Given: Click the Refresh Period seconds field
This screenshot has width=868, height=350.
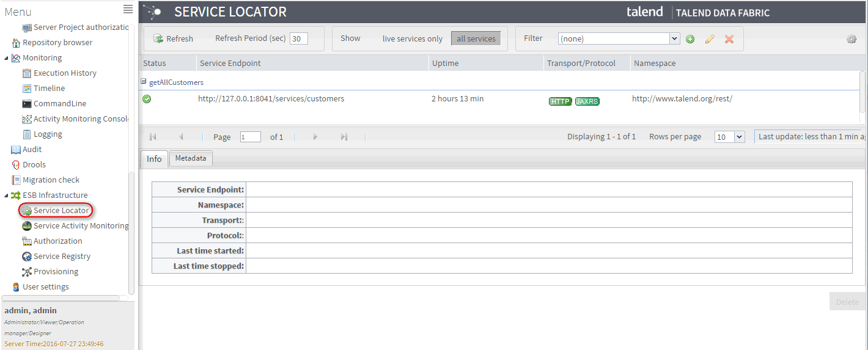Looking at the screenshot, I should coord(298,38).
